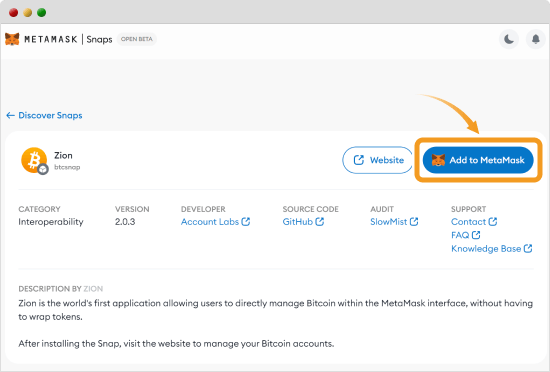Click the SOURCE CODE column label
The height and width of the screenshot is (372, 550).
310,209
